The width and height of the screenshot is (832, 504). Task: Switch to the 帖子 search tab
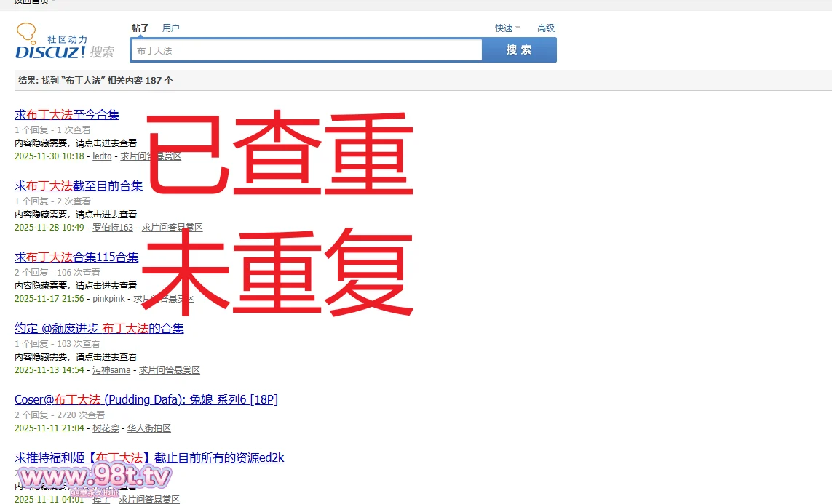tap(140, 28)
